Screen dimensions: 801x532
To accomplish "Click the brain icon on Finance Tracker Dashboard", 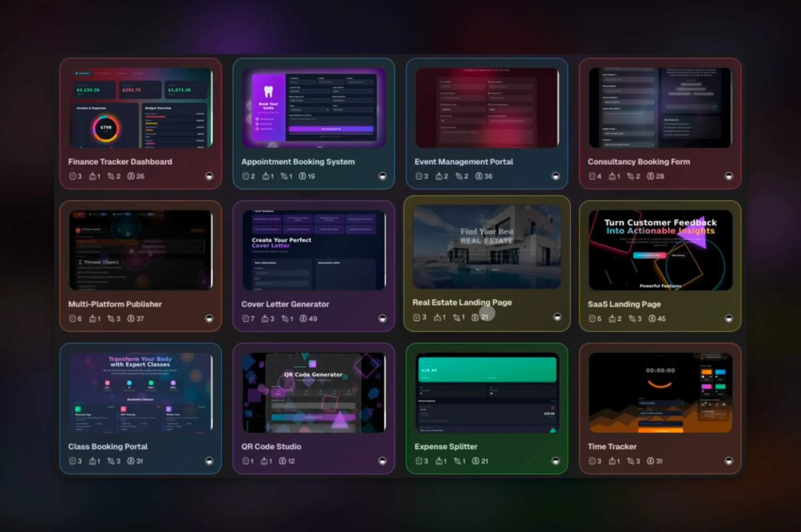I will click(x=131, y=176).
